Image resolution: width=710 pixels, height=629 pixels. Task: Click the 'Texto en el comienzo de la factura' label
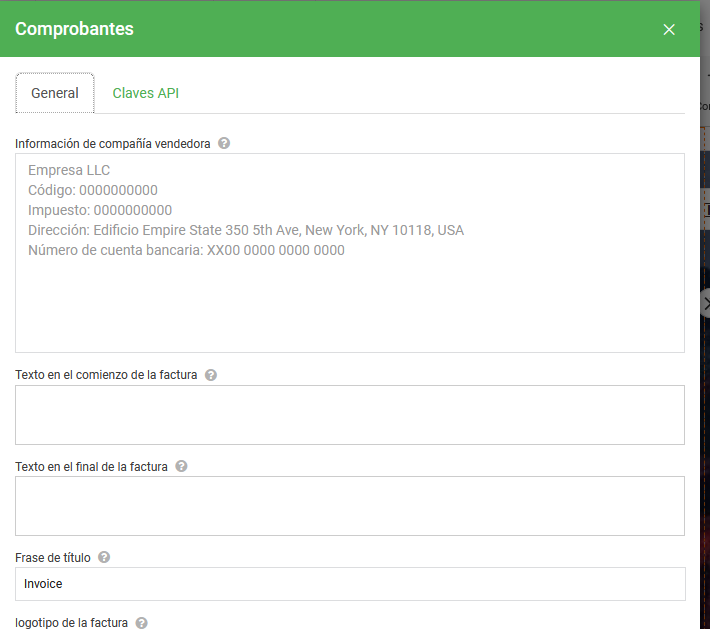[106, 375]
